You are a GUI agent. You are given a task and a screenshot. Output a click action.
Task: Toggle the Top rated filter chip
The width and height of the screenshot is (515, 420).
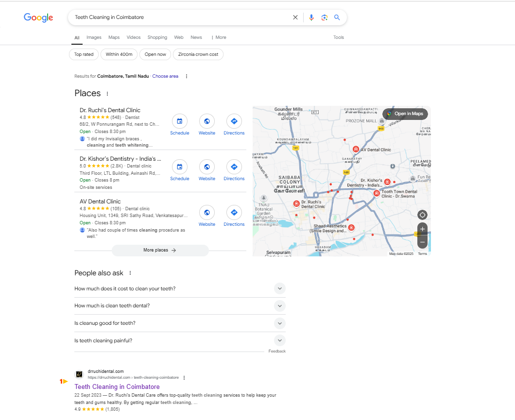[x=84, y=54]
